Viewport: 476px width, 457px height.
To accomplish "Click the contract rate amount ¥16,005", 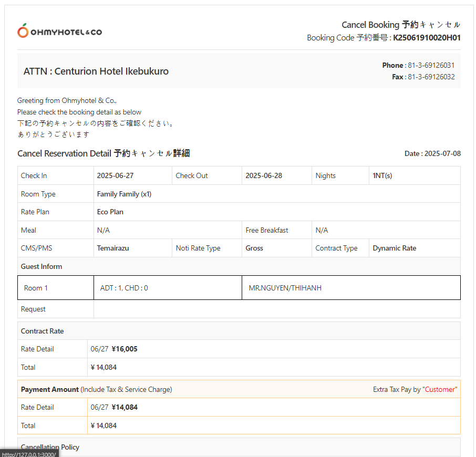I will (x=125, y=349).
